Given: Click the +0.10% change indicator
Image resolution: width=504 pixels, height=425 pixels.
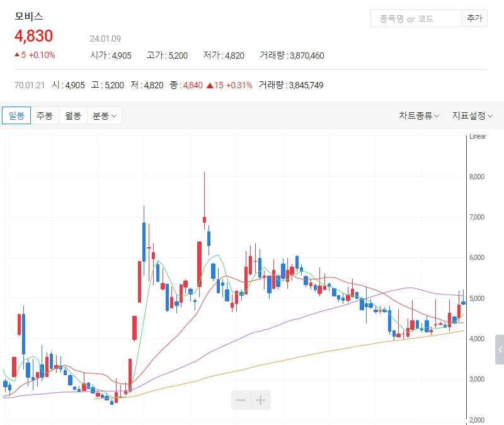Looking at the screenshot, I should (x=42, y=55).
